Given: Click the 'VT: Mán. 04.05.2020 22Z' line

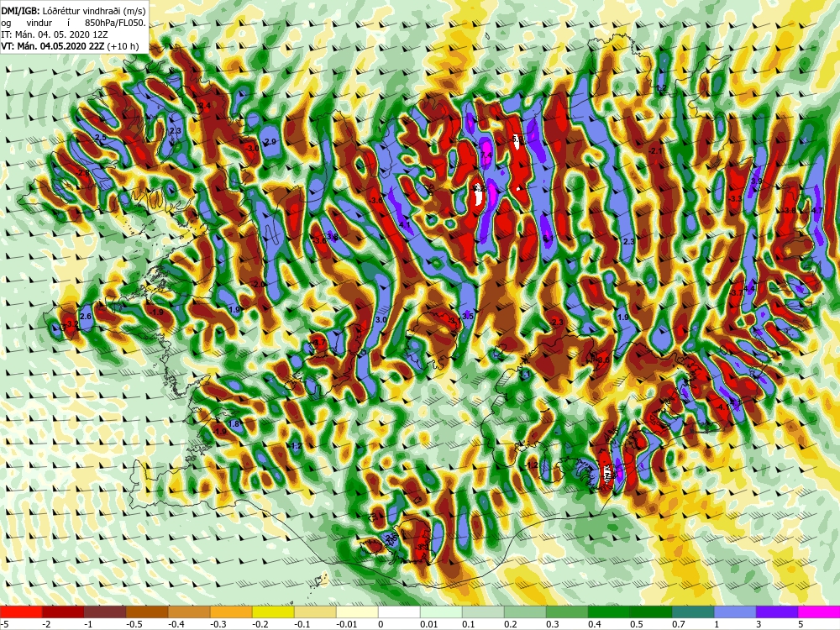Looking at the screenshot, I should click(x=53, y=46).
